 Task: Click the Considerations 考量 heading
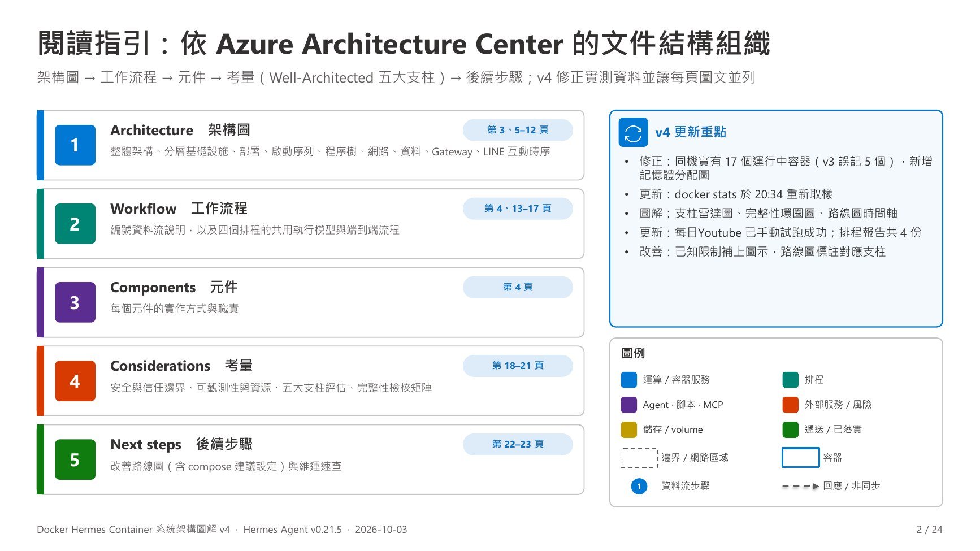tap(181, 366)
